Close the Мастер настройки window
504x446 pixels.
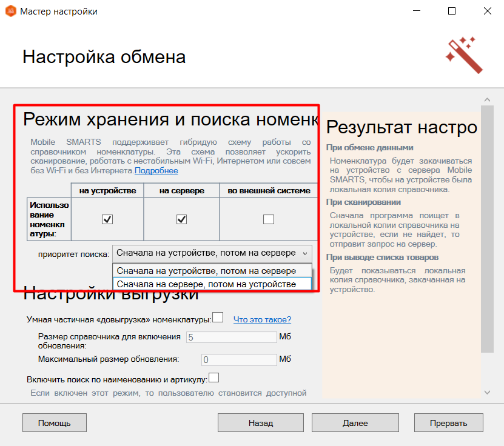(487, 11)
